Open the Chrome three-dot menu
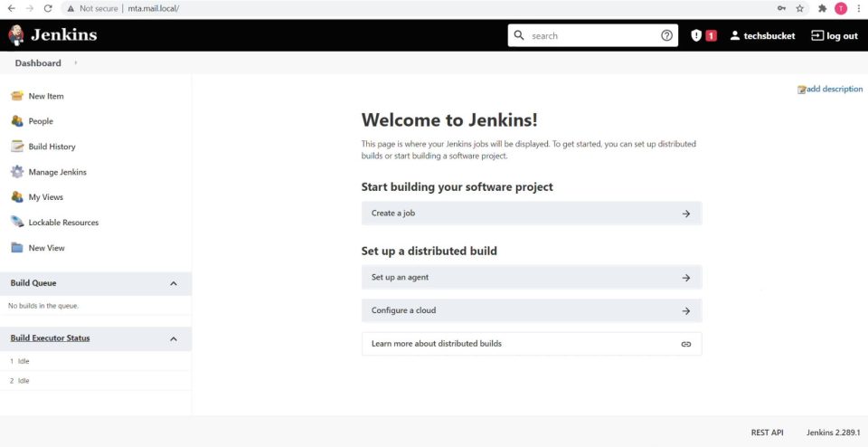Viewport: 868px width, 447px height. (857, 8)
